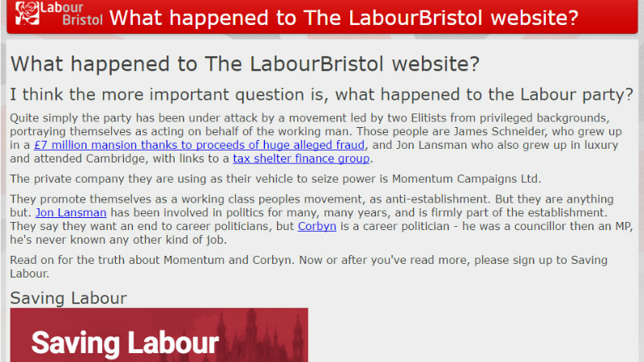The width and height of the screenshot is (644, 362).
Task: Click the "They promote themselves" sentence start
Action: (x=76, y=200)
